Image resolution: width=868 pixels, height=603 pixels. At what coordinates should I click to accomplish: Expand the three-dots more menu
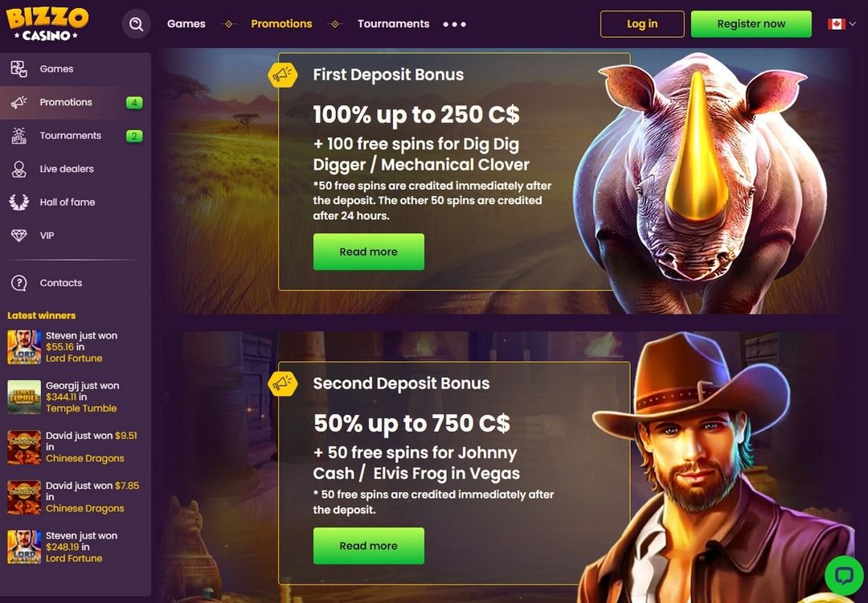(454, 24)
